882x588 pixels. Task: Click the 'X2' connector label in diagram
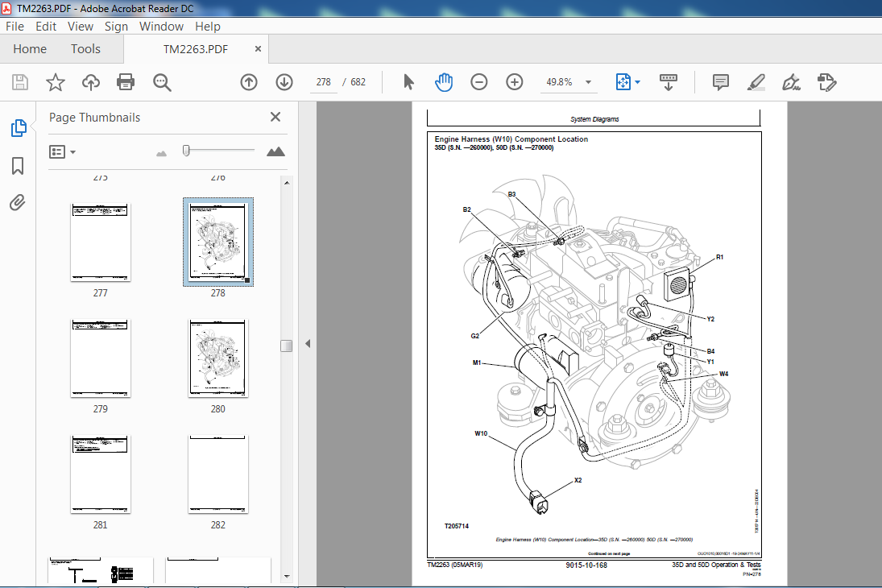tap(578, 481)
